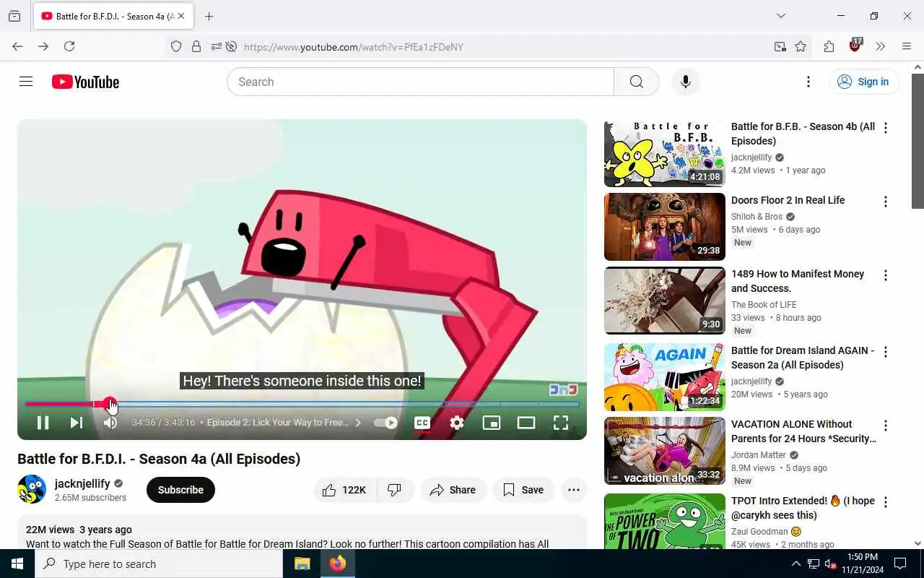Open the YouTube guide hamburger menu

26,82
